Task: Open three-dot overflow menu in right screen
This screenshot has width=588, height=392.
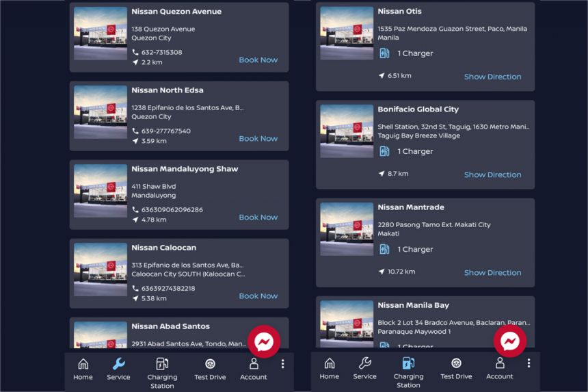Action: [529, 363]
